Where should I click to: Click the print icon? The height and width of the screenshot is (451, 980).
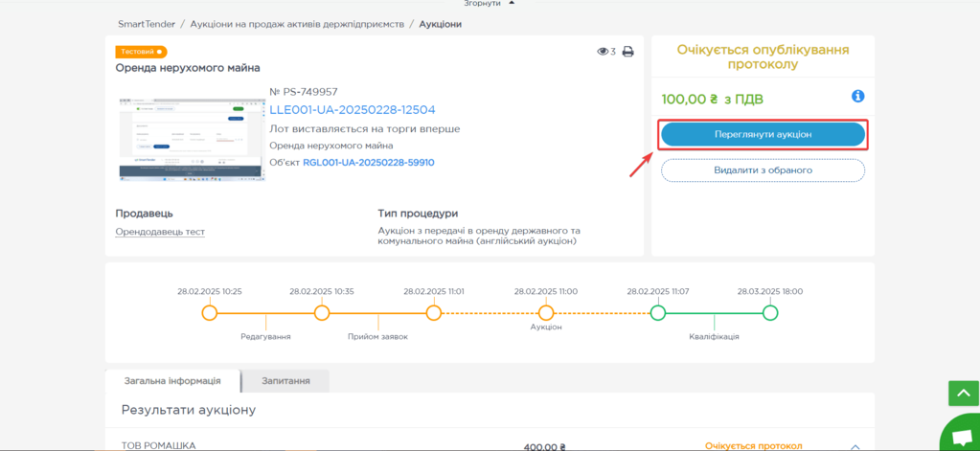coord(628,52)
